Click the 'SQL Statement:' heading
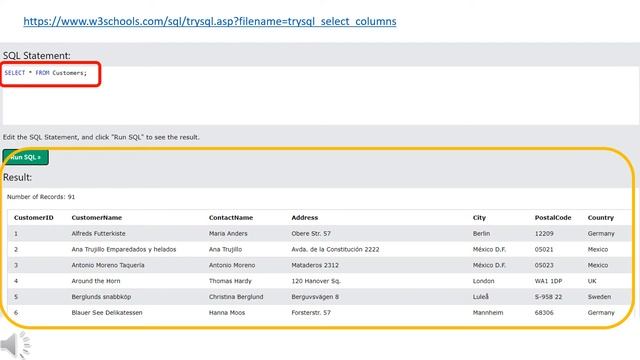Viewport: 640px width, 360px height. click(x=37, y=56)
